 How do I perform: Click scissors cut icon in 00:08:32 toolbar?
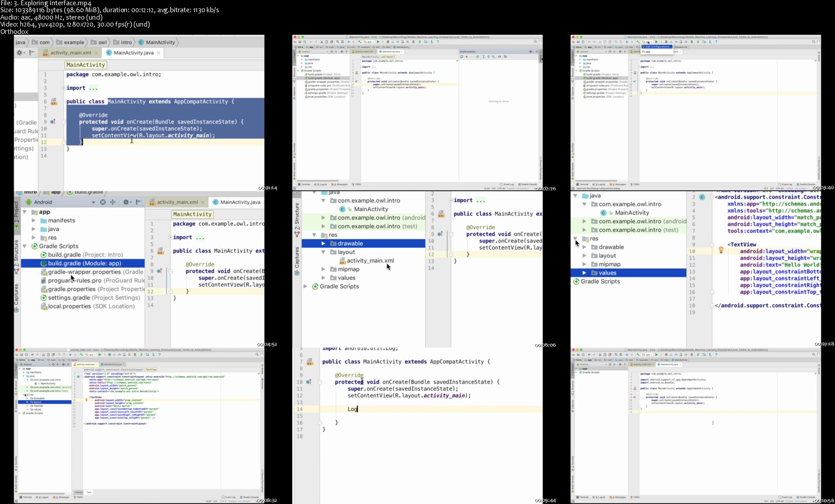point(43,355)
